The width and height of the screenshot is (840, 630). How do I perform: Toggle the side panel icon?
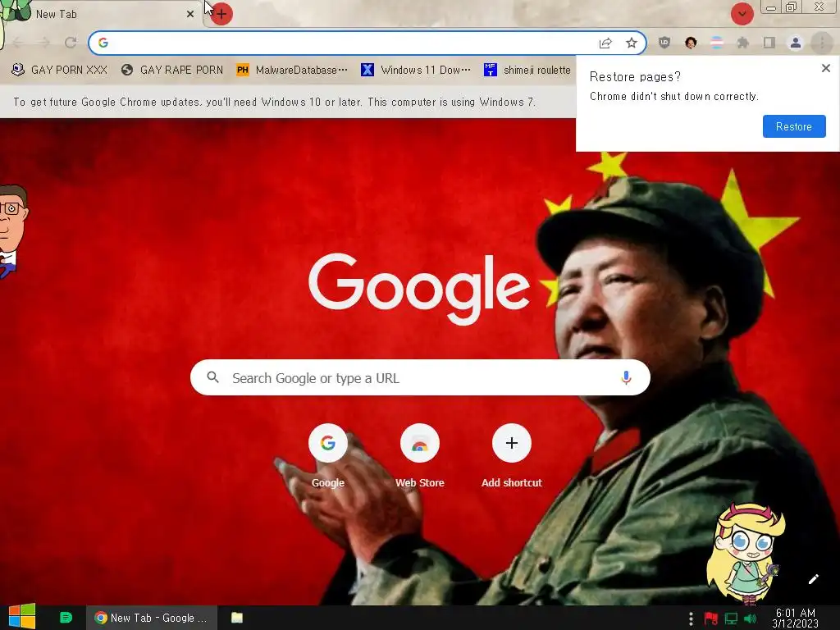coord(769,43)
